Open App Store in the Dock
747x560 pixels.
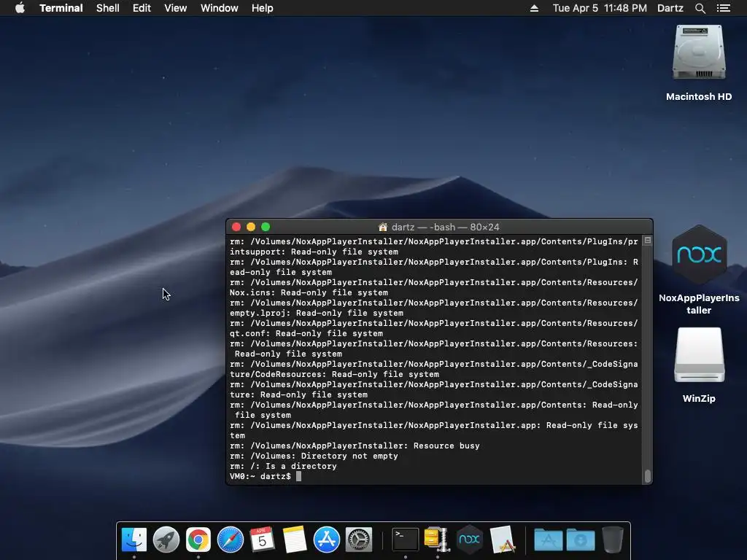point(326,539)
